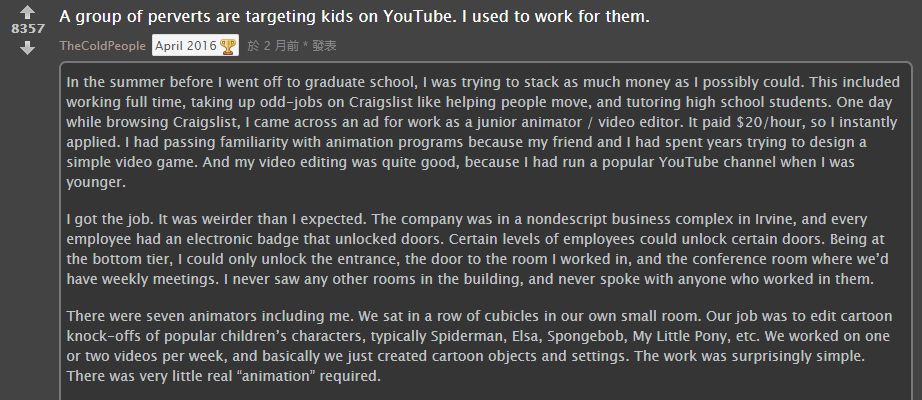Click the 8357 post score
The height and width of the screenshot is (400, 922).
[x=27, y=30]
